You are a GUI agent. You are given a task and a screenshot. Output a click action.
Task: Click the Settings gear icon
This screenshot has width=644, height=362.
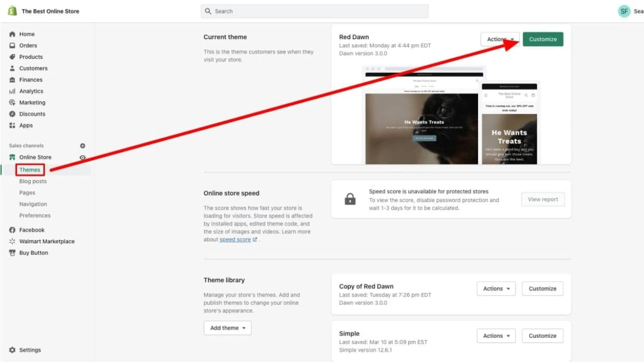tap(13, 350)
